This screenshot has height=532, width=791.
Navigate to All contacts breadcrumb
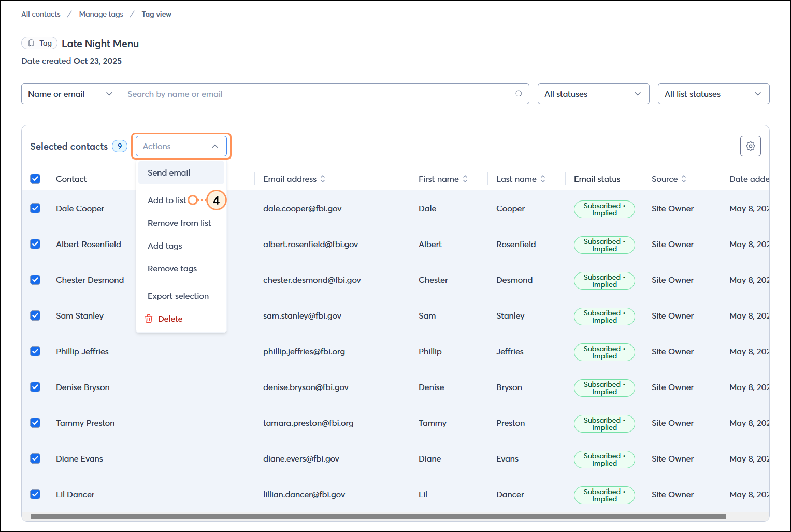click(40, 14)
